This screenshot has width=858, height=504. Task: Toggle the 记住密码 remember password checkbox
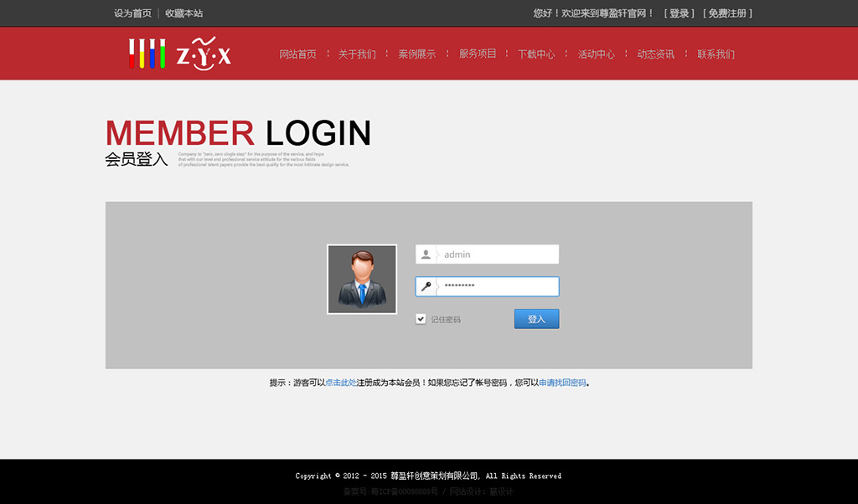[421, 319]
